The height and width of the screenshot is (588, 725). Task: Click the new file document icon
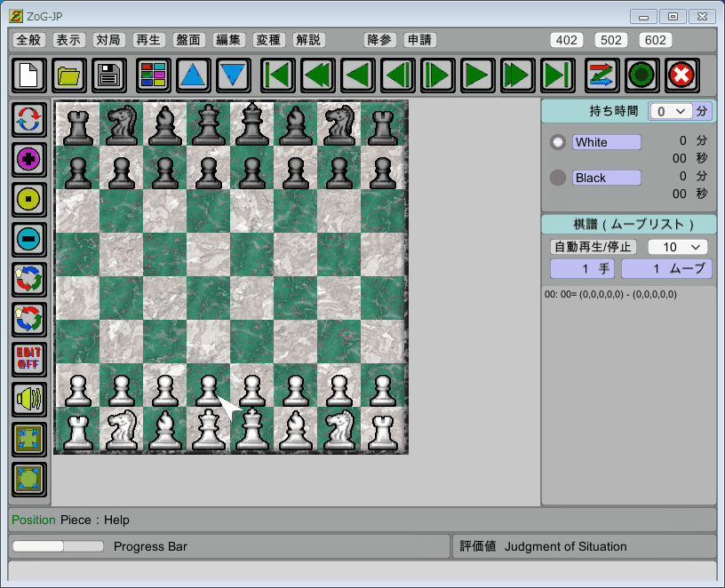[29, 75]
